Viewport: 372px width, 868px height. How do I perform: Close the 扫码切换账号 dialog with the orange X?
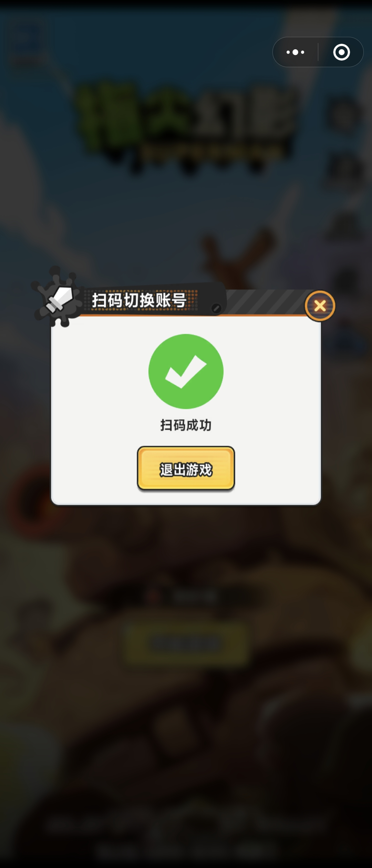[x=320, y=306]
